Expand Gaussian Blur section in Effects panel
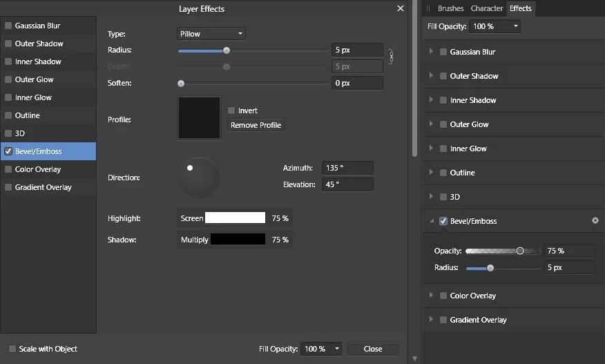This screenshot has width=605, height=364. (431, 51)
